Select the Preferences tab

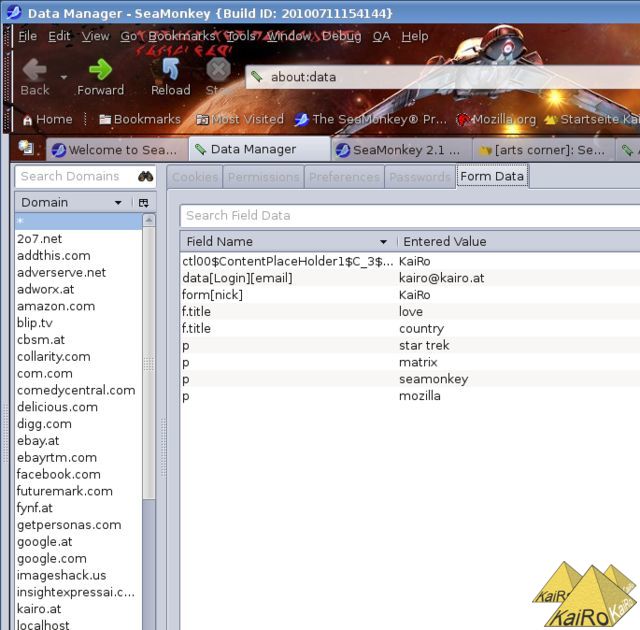pyautogui.click(x=344, y=177)
